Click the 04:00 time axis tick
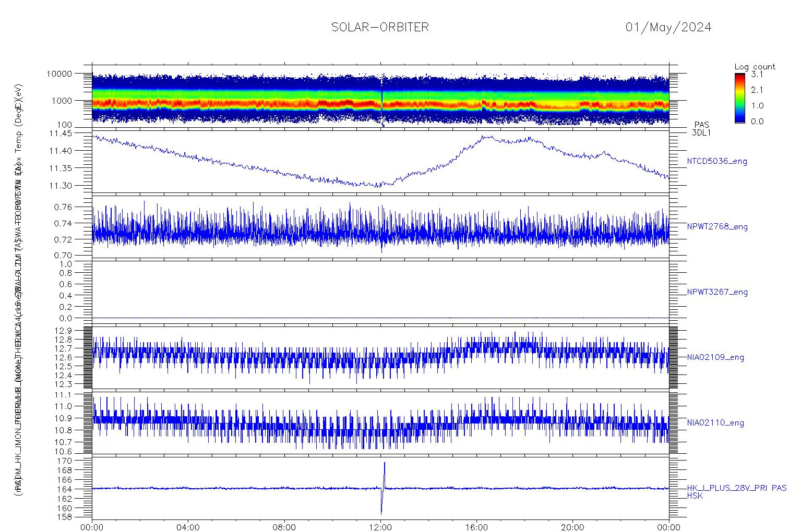789x532 pixels. point(188,527)
